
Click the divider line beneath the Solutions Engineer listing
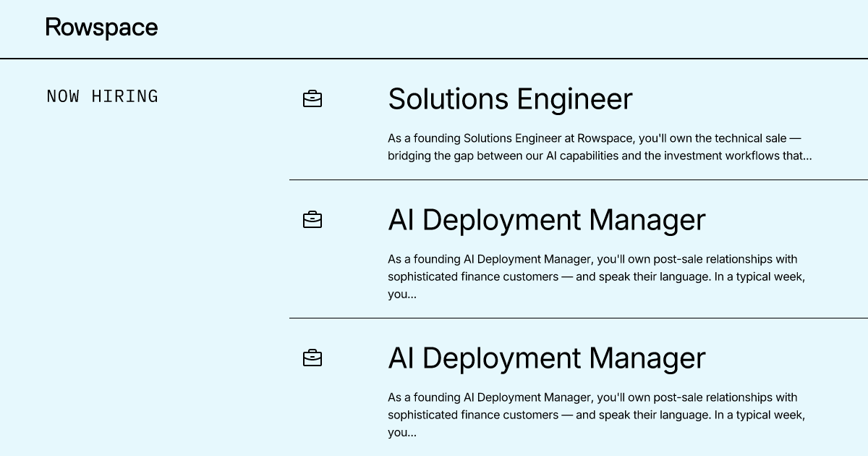point(578,180)
